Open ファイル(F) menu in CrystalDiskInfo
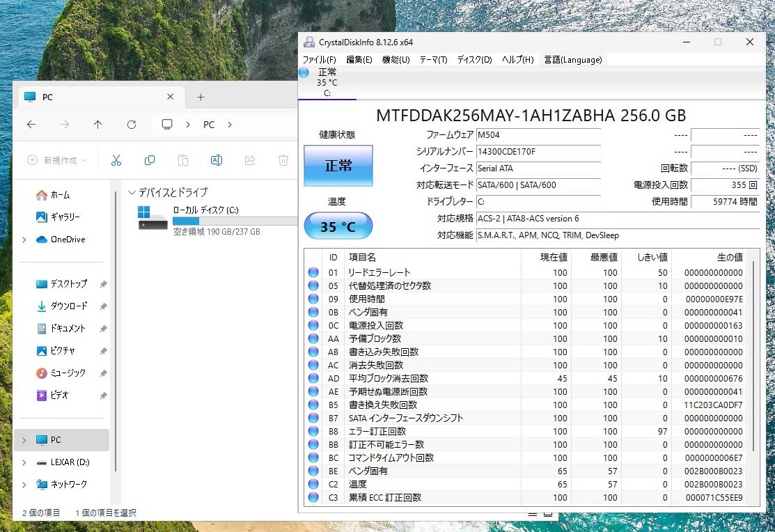Image resolution: width=775 pixels, height=532 pixels. click(x=320, y=60)
